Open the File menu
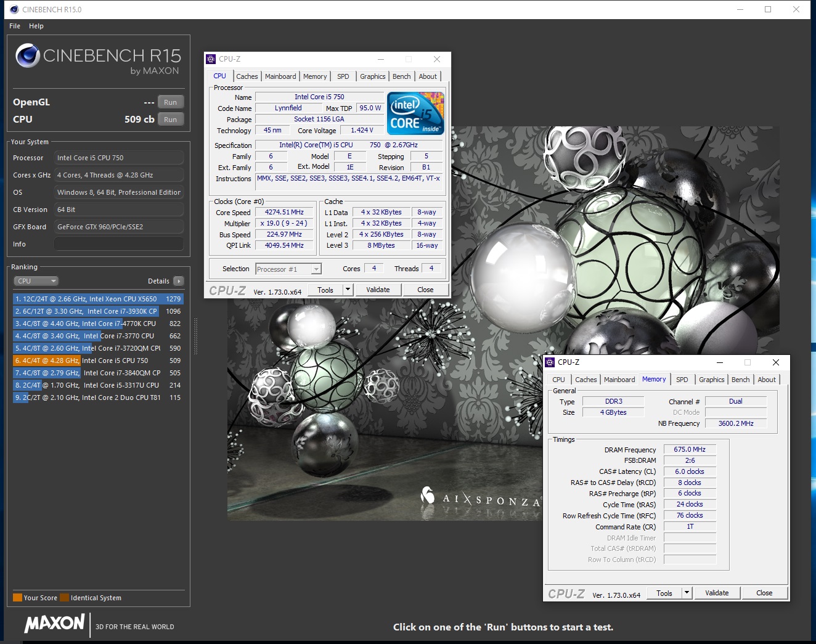This screenshot has width=816, height=644. [15, 26]
